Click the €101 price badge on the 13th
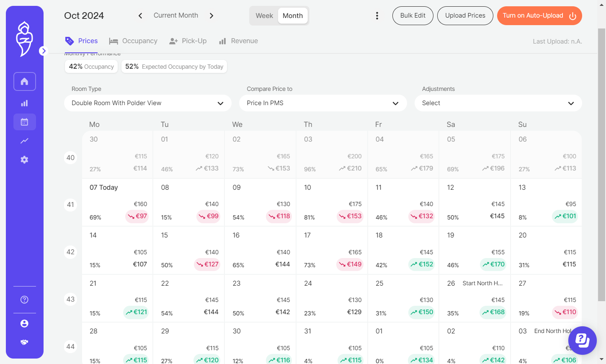This screenshot has height=364, width=606. (565, 216)
